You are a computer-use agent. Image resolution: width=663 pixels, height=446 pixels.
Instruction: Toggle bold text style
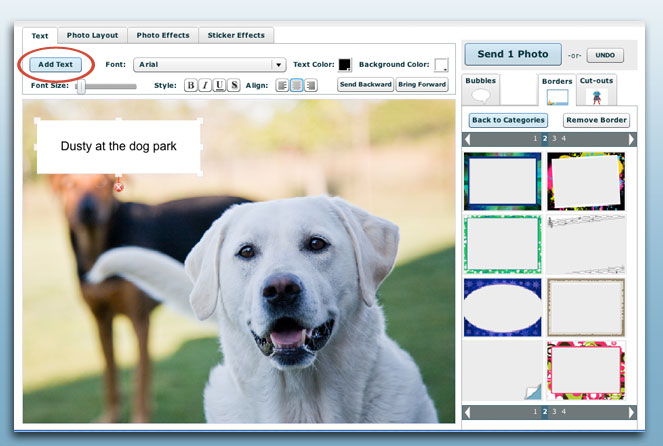coord(191,85)
